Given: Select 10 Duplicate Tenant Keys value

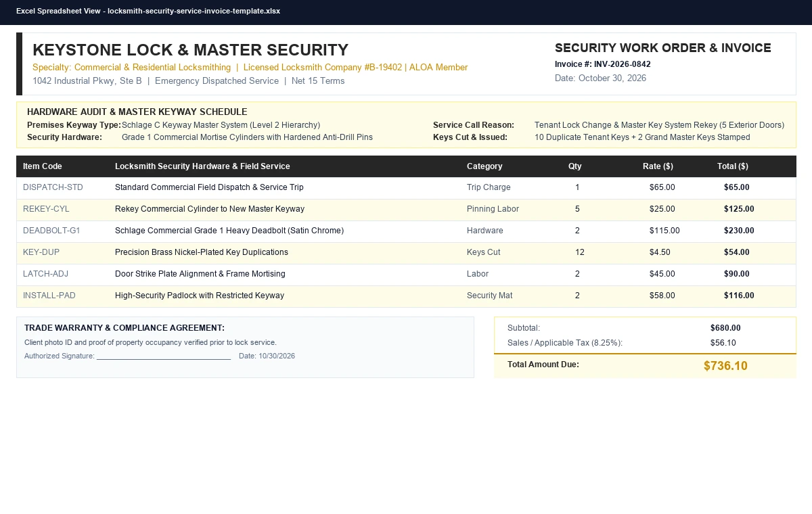Looking at the screenshot, I should coord(642,137).
